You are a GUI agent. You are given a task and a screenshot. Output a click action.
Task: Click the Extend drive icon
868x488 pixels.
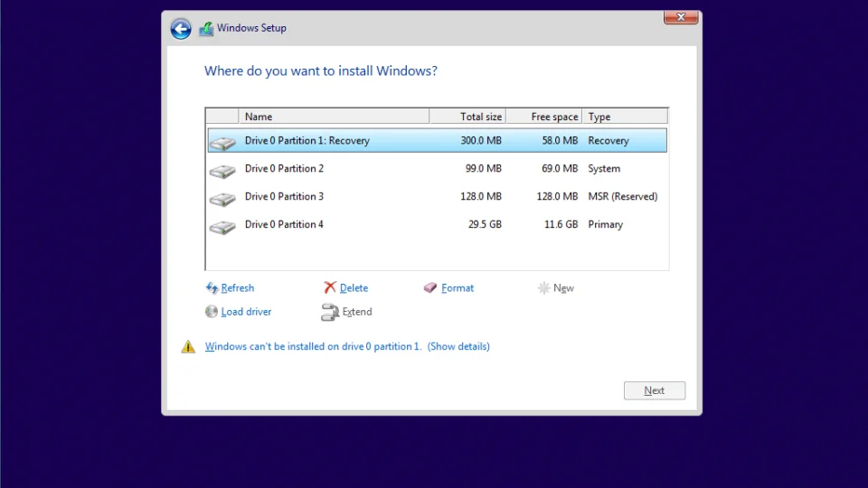(x=330, y=312)
